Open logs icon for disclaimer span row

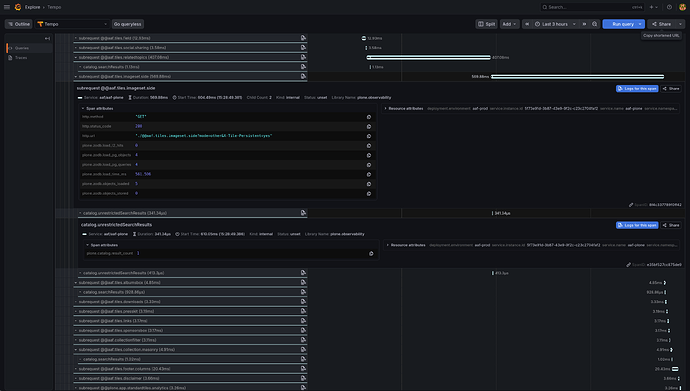[303, 378]
